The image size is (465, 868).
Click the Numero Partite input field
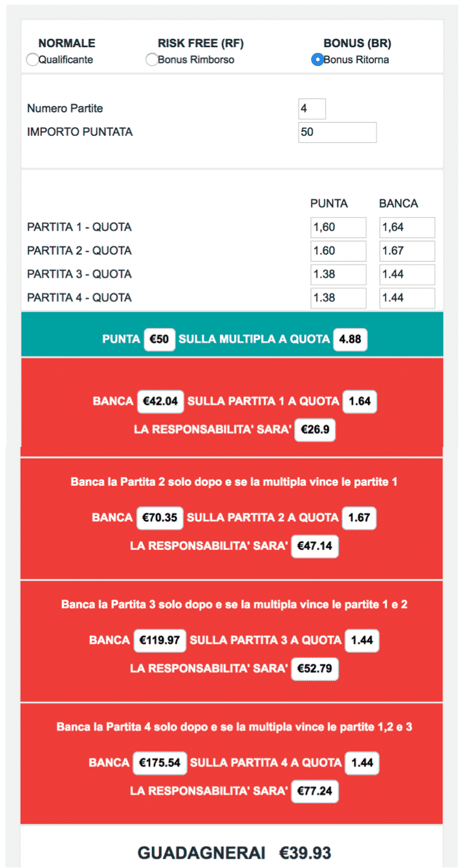(312, 109)
